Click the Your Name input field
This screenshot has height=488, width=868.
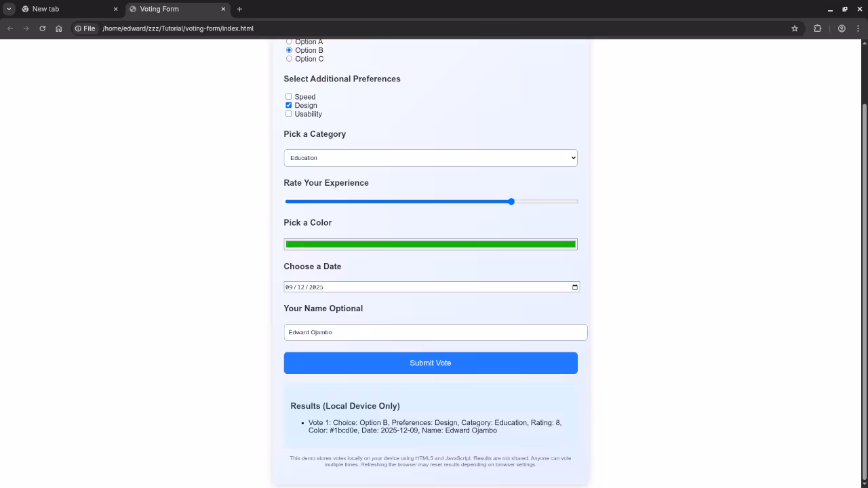pyautogui.click(x=435, y=332)
